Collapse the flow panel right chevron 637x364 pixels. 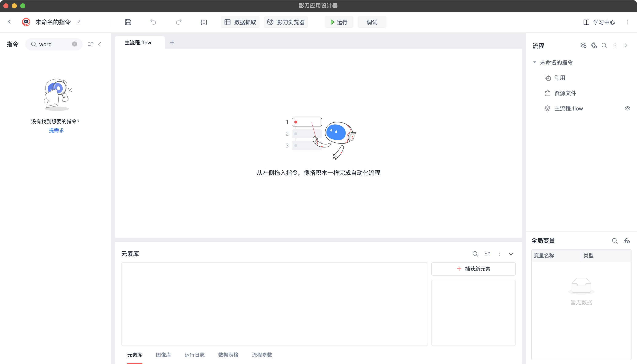point(626,46)
